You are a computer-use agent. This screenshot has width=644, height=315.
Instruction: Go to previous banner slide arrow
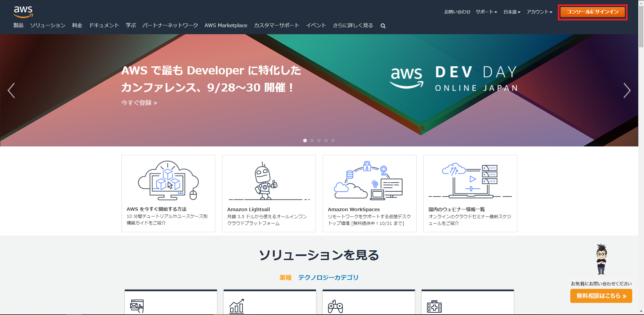[11, 90]
